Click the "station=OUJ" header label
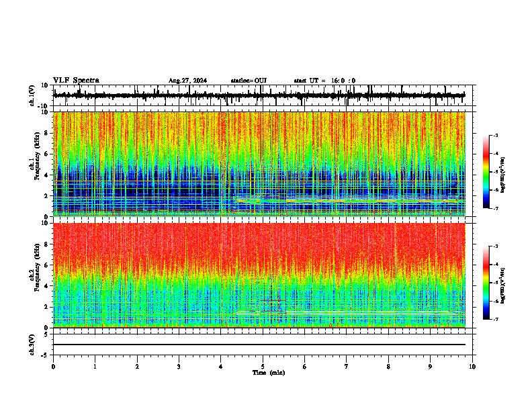 pyautogui.click(x=249, y=81)
